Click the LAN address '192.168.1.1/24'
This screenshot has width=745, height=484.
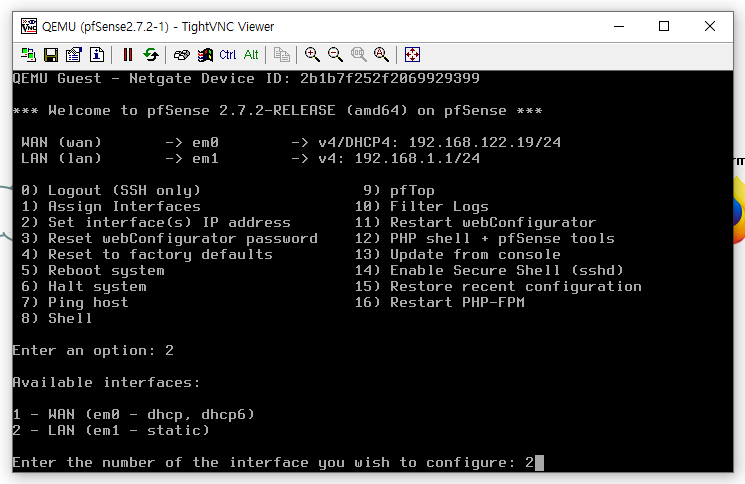pos(417,159)
